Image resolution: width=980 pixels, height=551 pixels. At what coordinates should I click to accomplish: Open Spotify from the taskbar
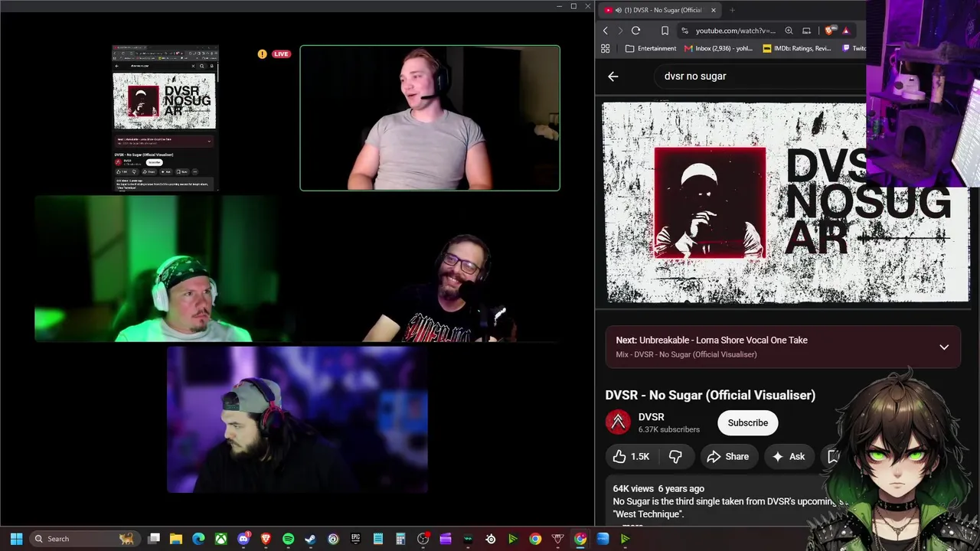click(288, 539)
